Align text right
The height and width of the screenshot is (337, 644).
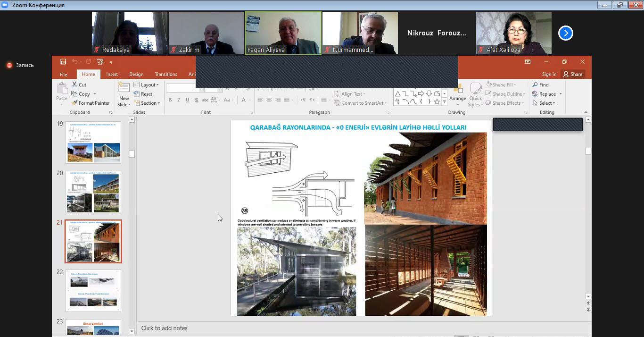point(278,100)
